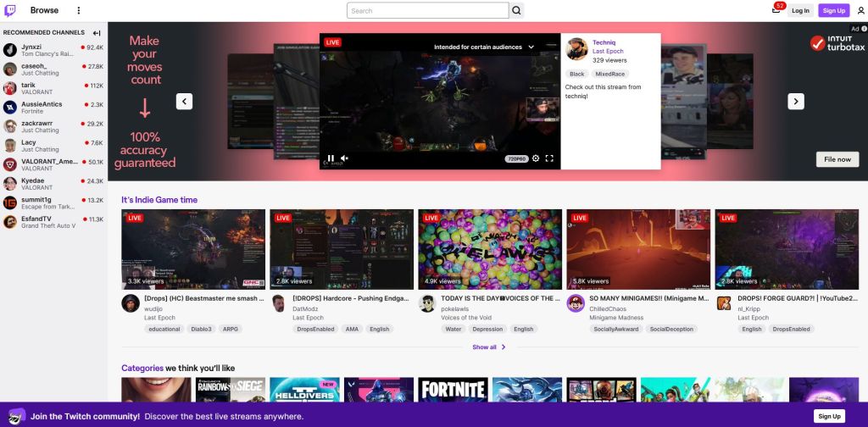Mute the featured stream audio

[345, 158]
